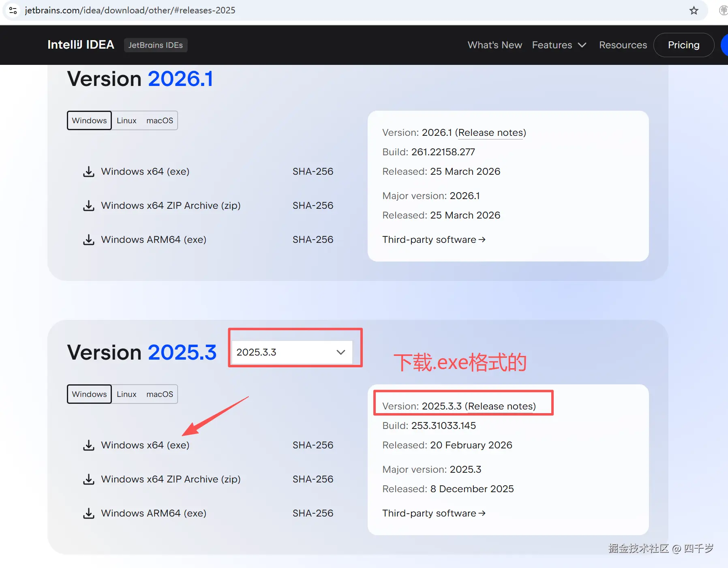View SHA-256 for 2026.1 Windows ARM64 exe
The height and width of the screenshot is (568, 728).
(313, 240)
